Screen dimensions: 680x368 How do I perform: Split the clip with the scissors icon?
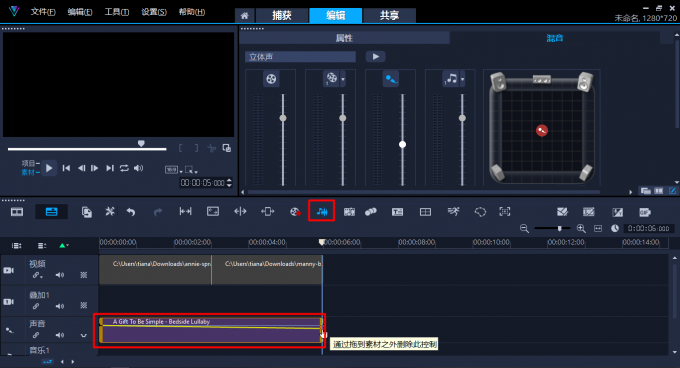pos(211,148)
